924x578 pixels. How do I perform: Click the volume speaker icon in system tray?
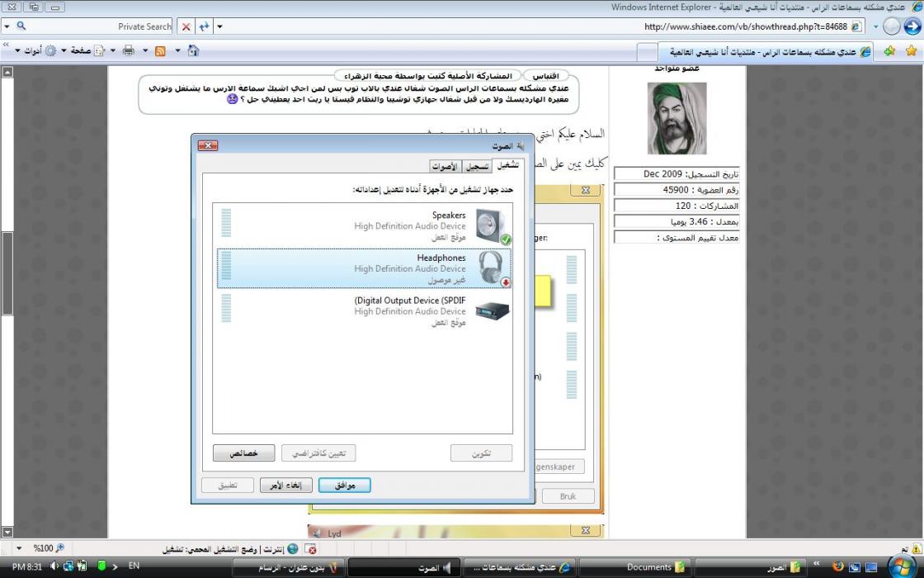pos(55,566)
